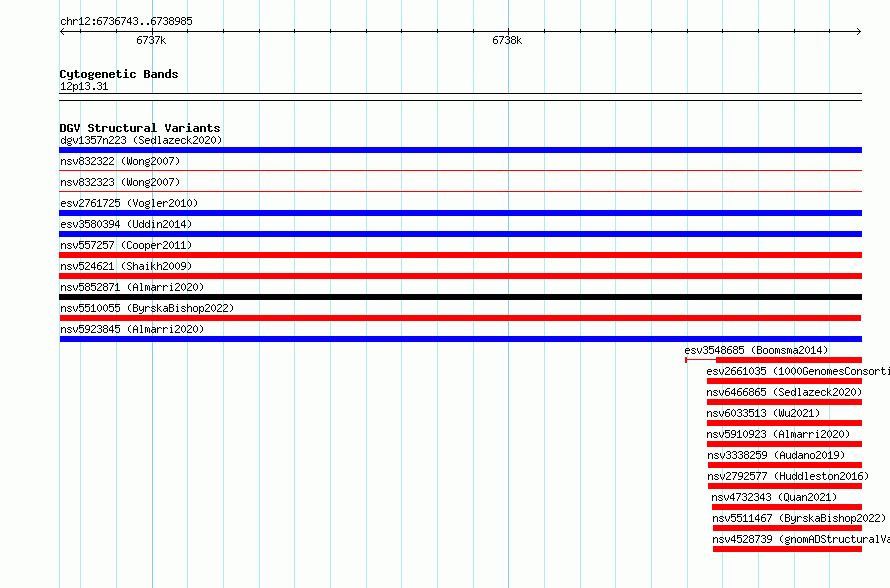Click the 12p13.31 cytogenetic band bar
The image size is (890, 588).
(x=460, y=97)
